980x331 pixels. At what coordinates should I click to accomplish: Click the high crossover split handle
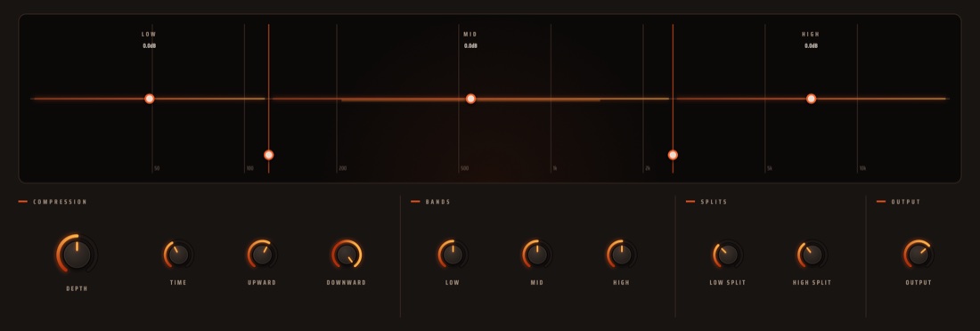pyautogui.click(x=673, y=155)
